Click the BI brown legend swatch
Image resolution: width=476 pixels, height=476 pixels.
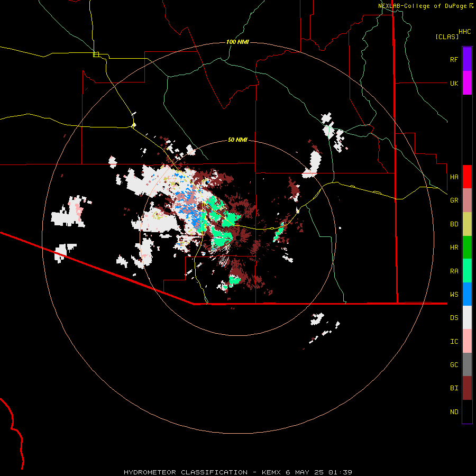467,388
